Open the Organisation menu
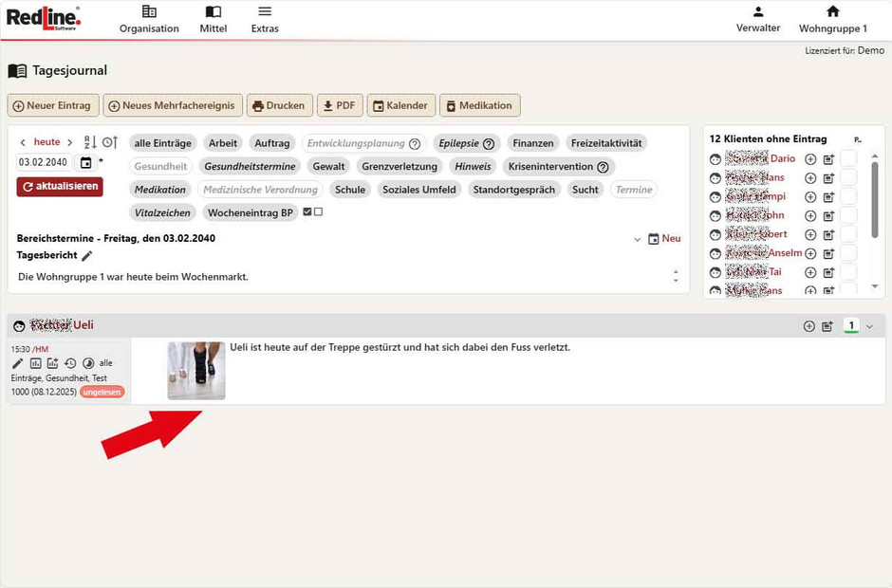The image size is (892, 588). (149, 19)
